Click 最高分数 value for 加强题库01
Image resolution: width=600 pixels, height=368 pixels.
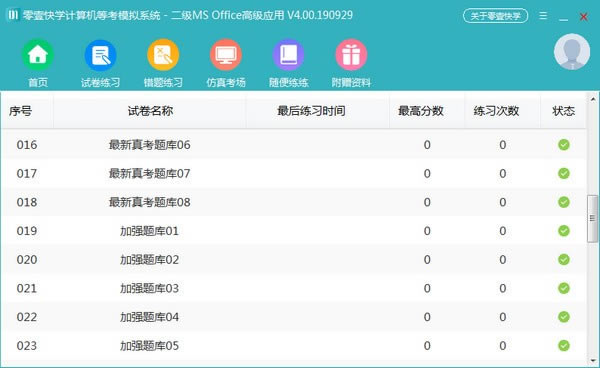click(x=427, y=231)
